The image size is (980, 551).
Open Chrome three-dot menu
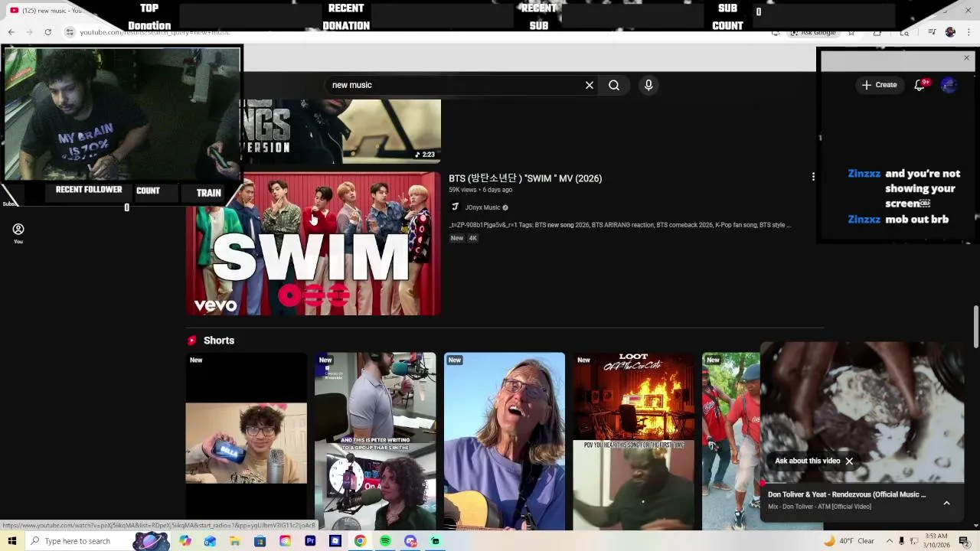point(969,32)
